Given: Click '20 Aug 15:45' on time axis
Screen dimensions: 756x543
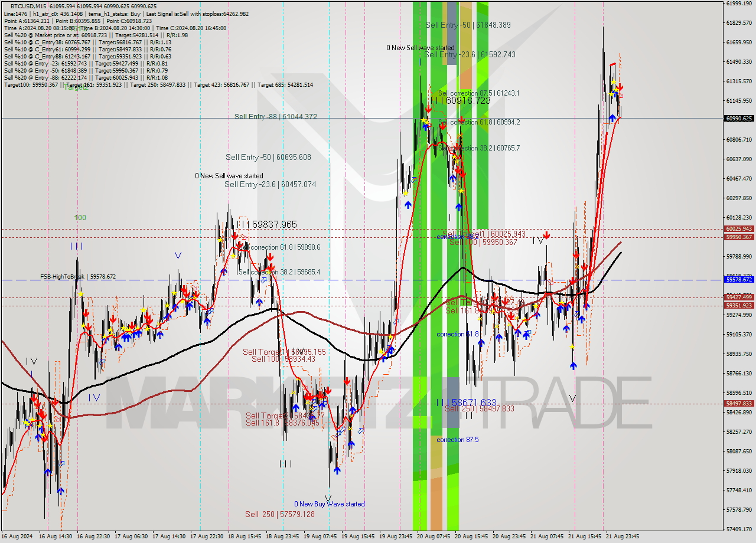Looking at the screenshot, I should point(472,537).
